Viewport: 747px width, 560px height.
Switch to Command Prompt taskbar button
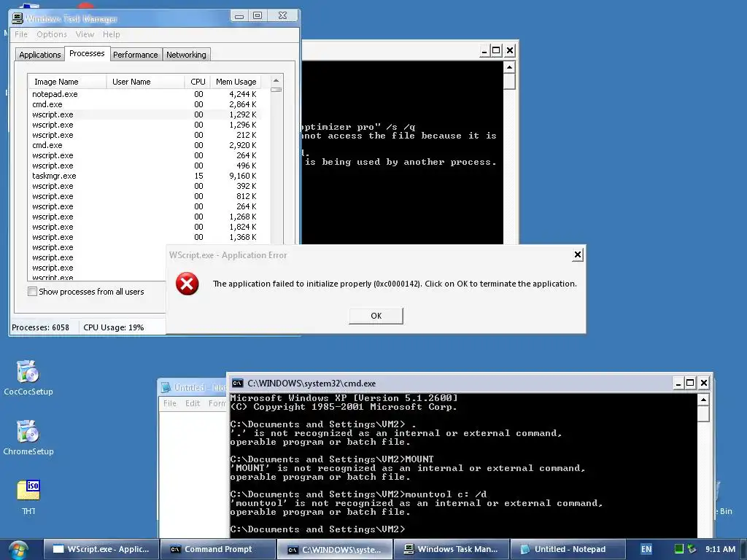[x=217, y=549]
